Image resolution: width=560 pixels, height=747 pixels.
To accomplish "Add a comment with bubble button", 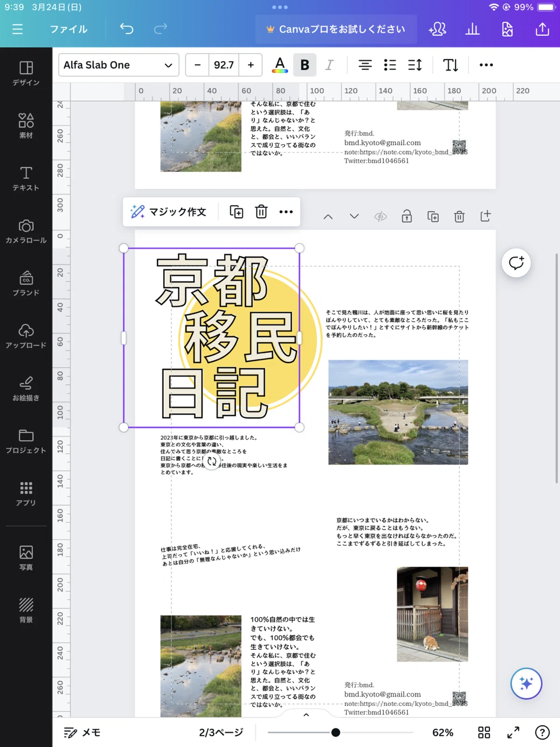I will tap(516, 263).
